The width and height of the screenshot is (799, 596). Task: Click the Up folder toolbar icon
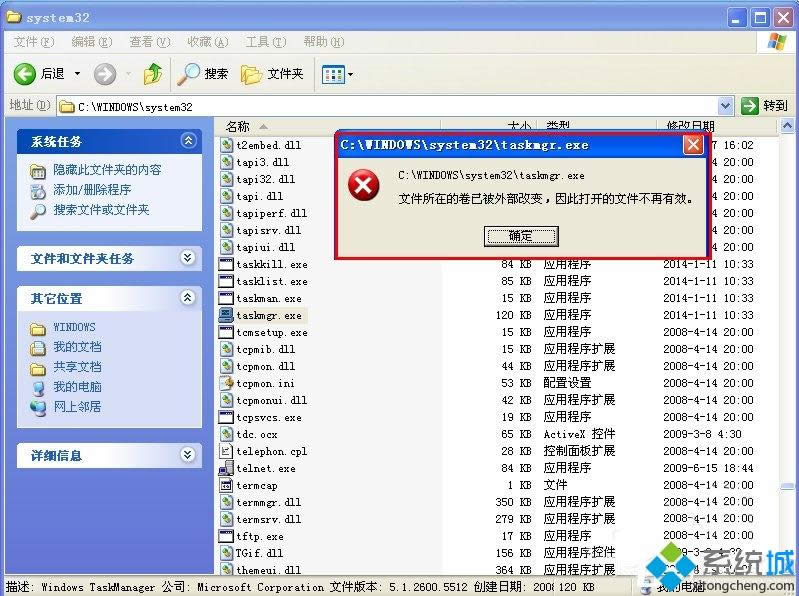click(x=152, y=74)
